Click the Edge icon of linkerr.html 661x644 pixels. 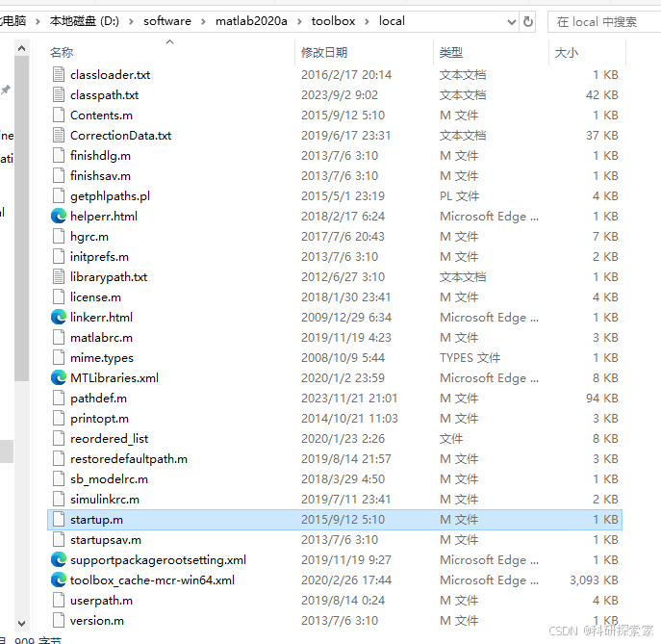59,317
